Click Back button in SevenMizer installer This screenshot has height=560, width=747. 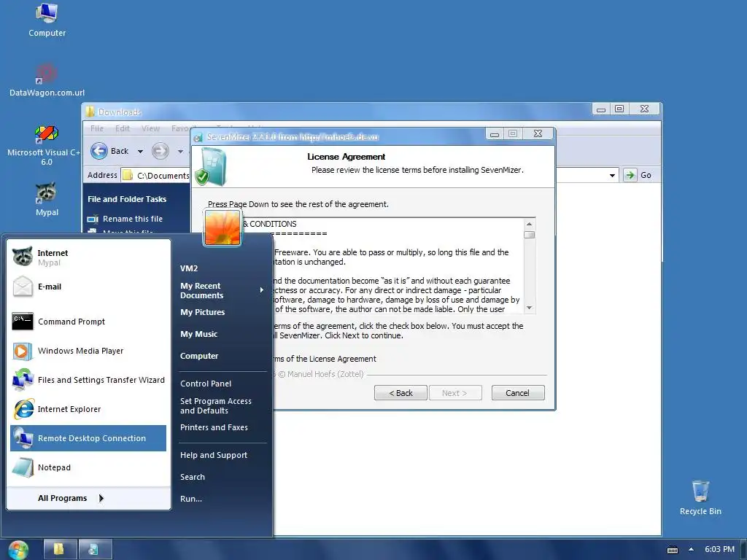click(x=400, y=393)
